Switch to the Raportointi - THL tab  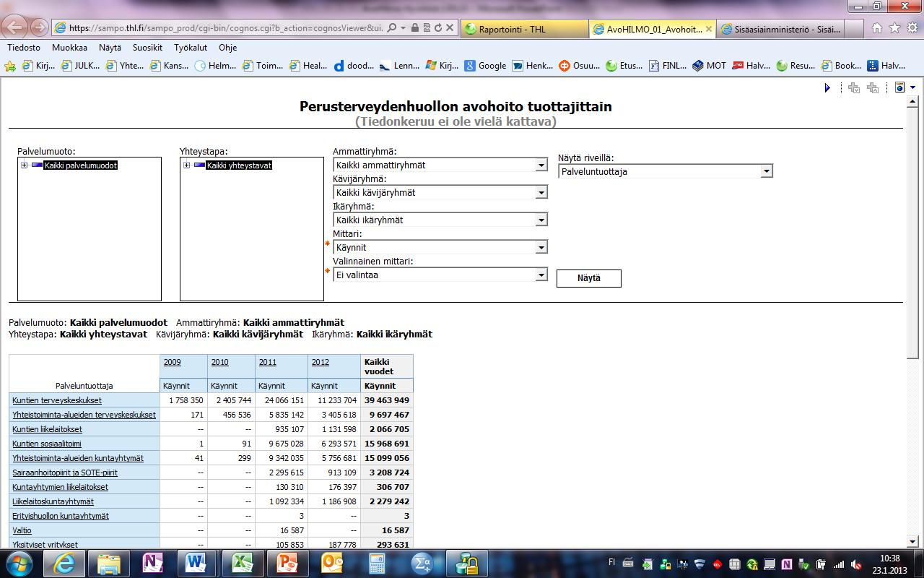coord(523,29)
